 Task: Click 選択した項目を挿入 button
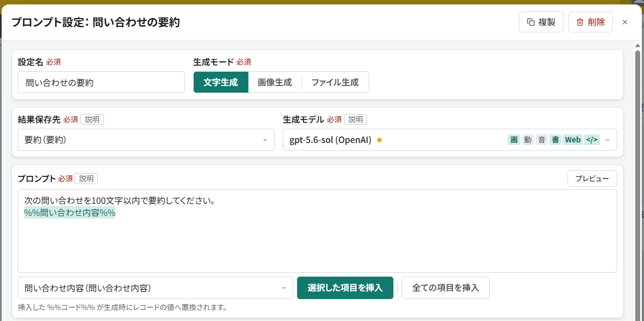coord(345,288)
